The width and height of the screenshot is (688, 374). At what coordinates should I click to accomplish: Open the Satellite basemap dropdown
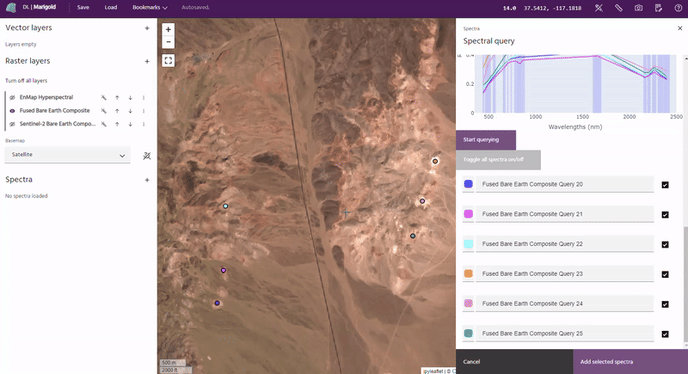[x=68, y=155]
